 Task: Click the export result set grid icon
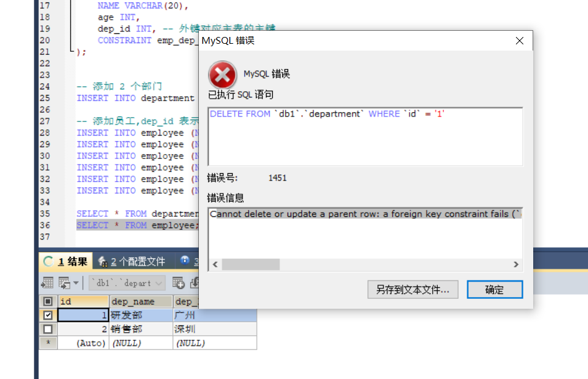(47, 283)
